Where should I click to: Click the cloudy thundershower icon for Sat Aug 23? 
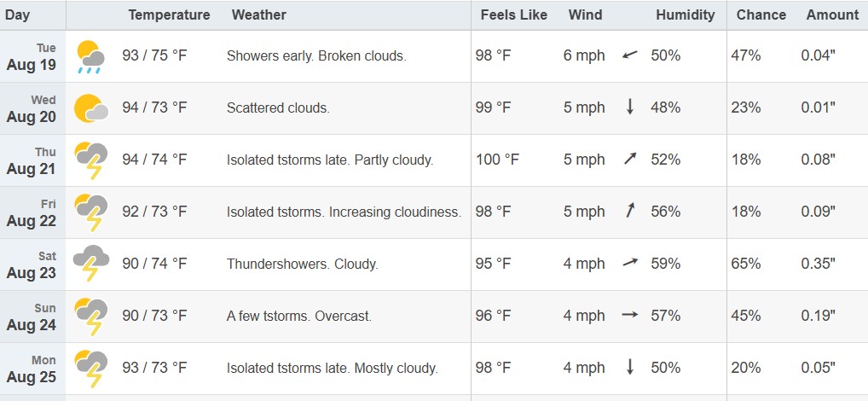[x=90, y=264]
